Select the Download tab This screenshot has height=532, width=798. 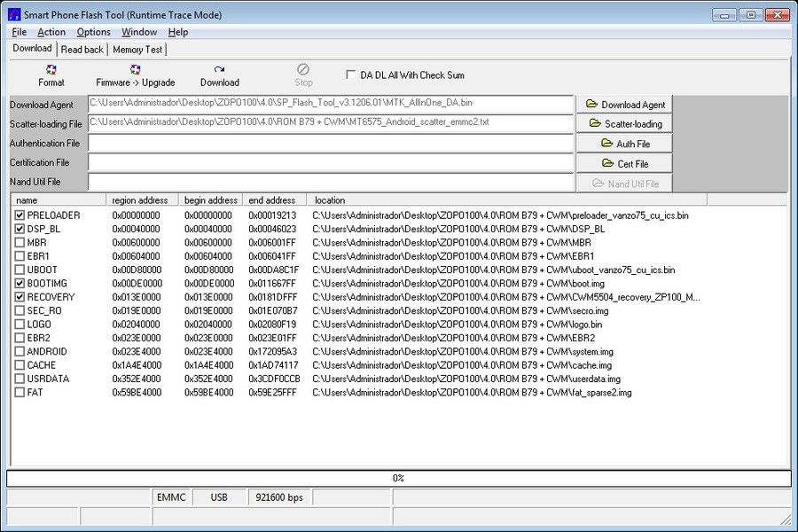point(32,49)
